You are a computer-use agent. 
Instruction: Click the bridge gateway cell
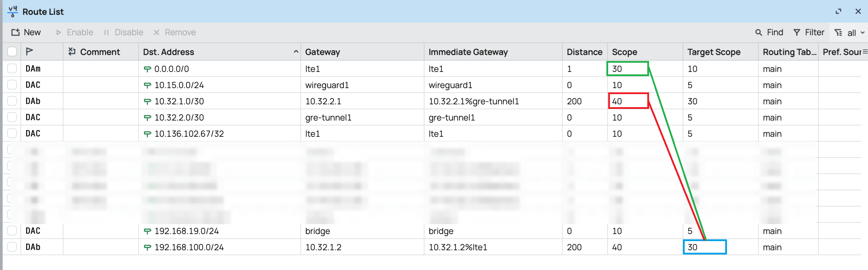click(x=362, y=231)
